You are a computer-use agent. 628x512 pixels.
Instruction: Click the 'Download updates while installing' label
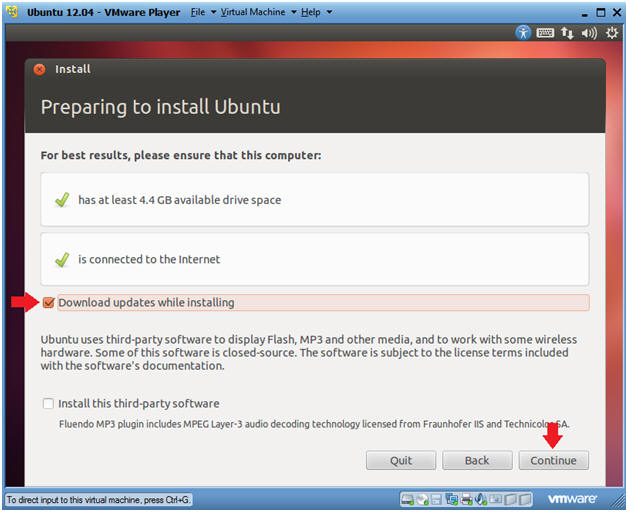(146, 302)
